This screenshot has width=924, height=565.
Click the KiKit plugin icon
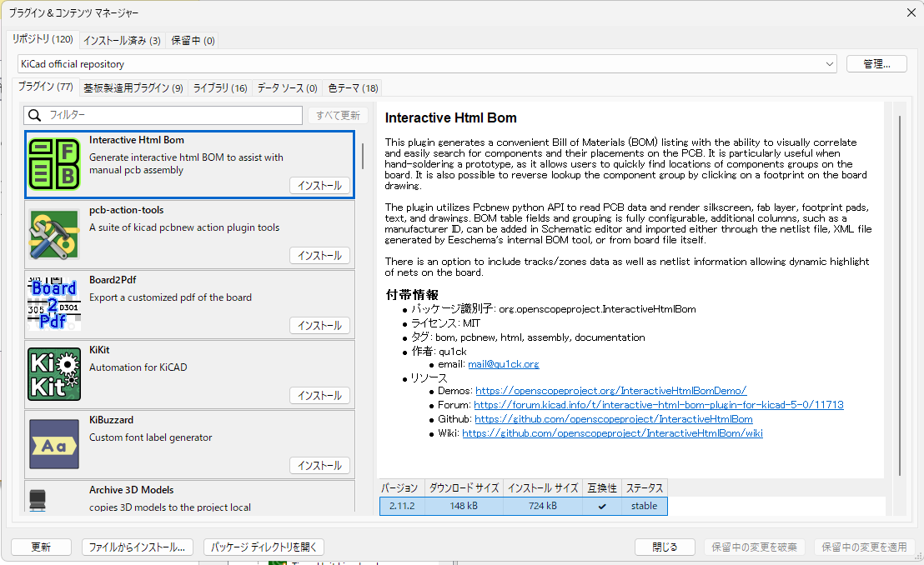coord(54,374)
